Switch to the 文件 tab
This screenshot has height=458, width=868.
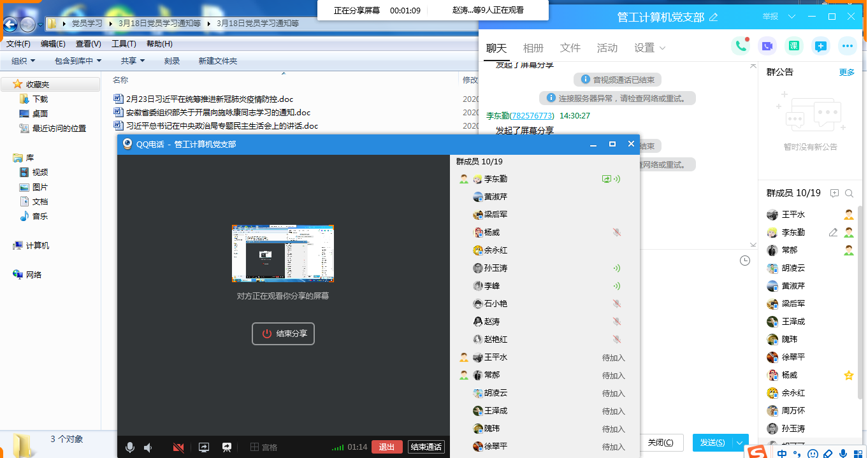click(x=570, y=48)
